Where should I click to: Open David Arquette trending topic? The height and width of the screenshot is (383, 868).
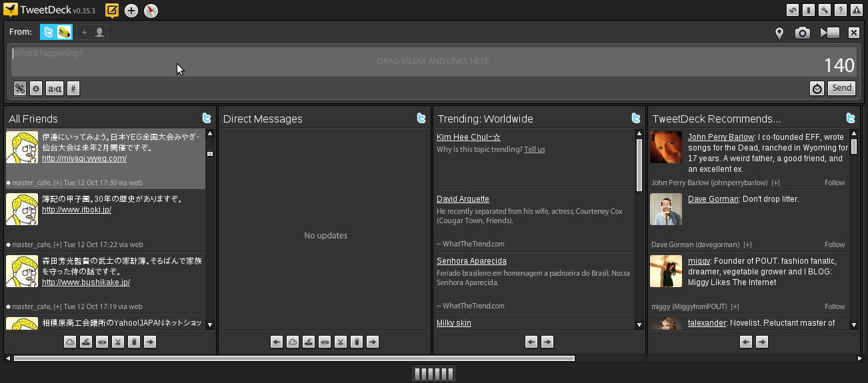click(x=463, y=199)
